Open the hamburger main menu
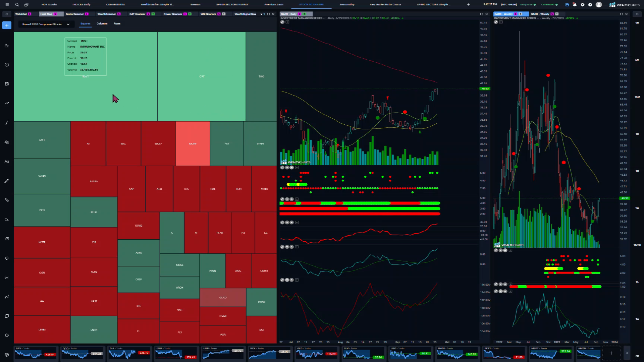 point(7,5)
